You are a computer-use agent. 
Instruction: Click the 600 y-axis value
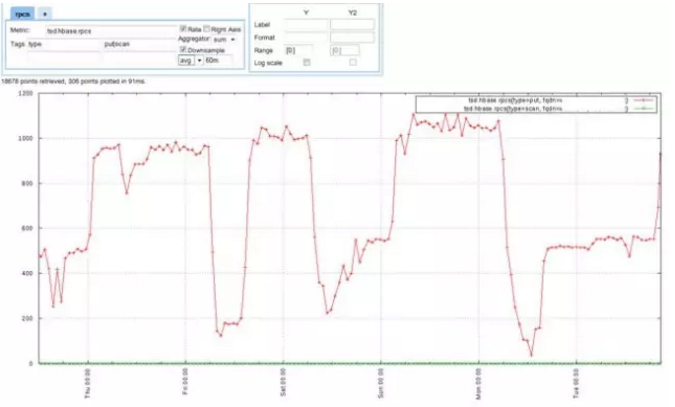point(27,228)
